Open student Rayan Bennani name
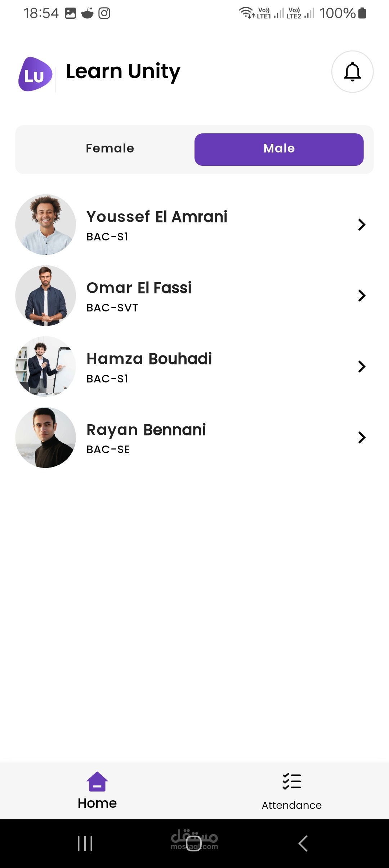The width and height of the screenshot is (389, 868). point(146,430)
